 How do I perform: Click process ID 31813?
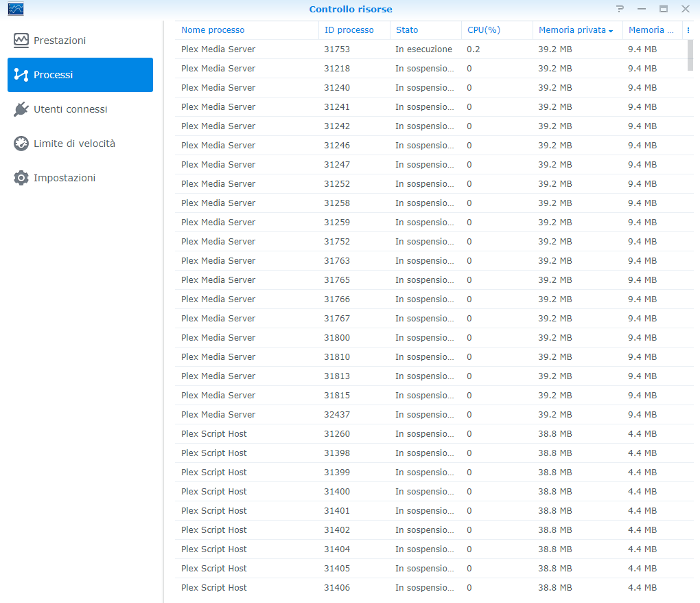[x=337, y=376]
